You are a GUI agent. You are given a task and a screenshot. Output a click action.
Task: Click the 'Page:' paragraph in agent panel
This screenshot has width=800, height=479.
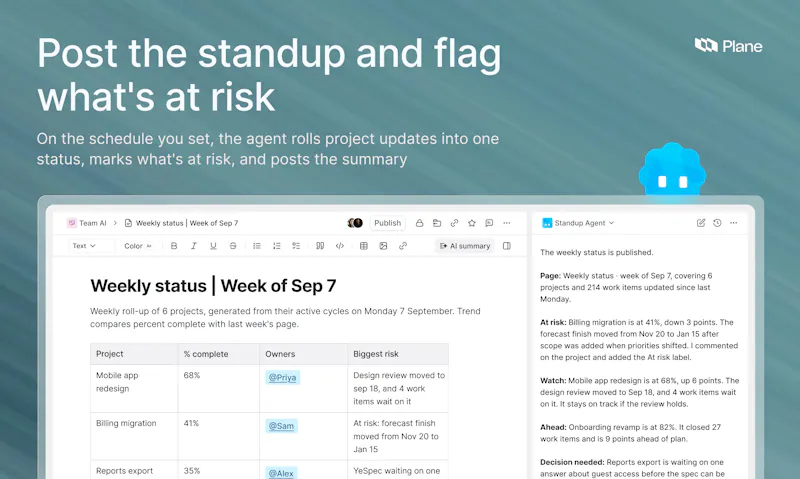627,287
